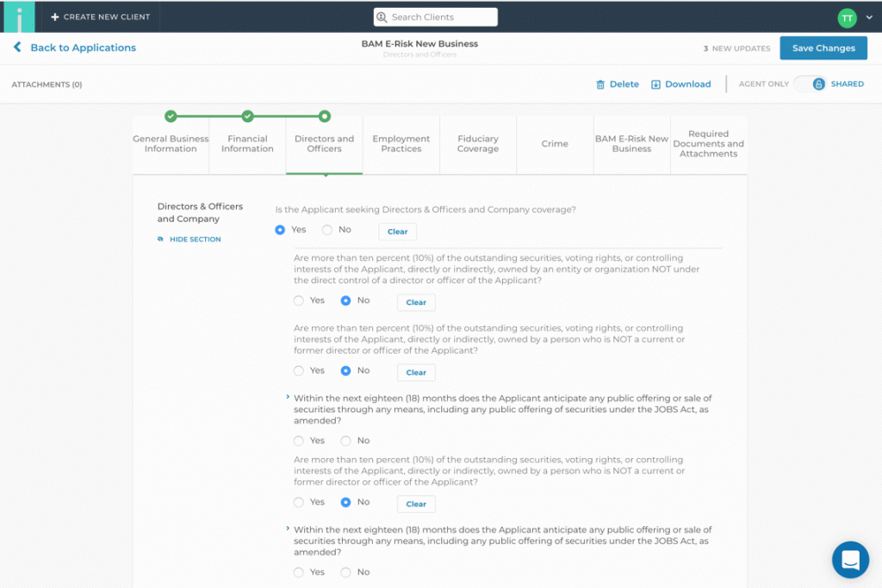Open the user account dropdown arrow
This screenshot has height=588, width=882.
pyautogui.click(x=868, y=17)
